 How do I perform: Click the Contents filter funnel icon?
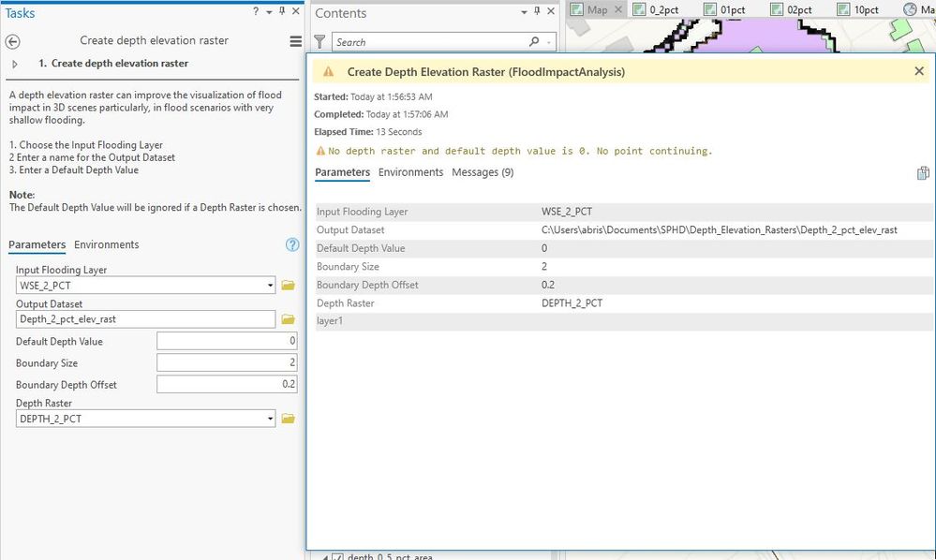coord(319,42)
